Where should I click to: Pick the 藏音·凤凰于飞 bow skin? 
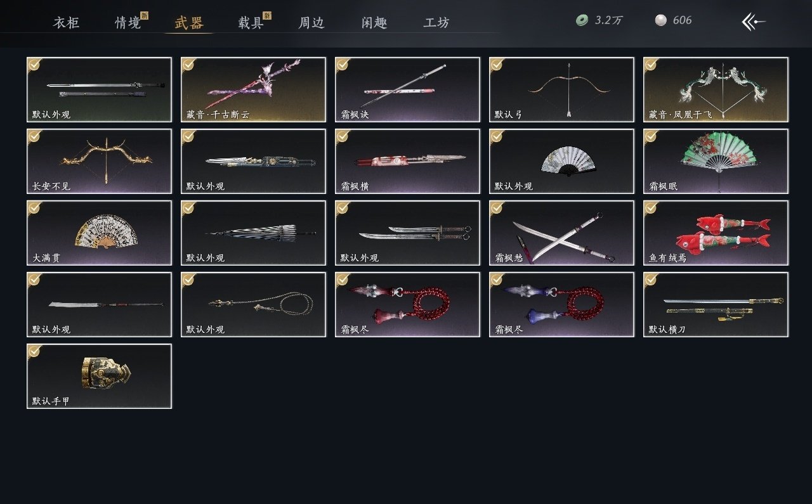tap(716, 89)
